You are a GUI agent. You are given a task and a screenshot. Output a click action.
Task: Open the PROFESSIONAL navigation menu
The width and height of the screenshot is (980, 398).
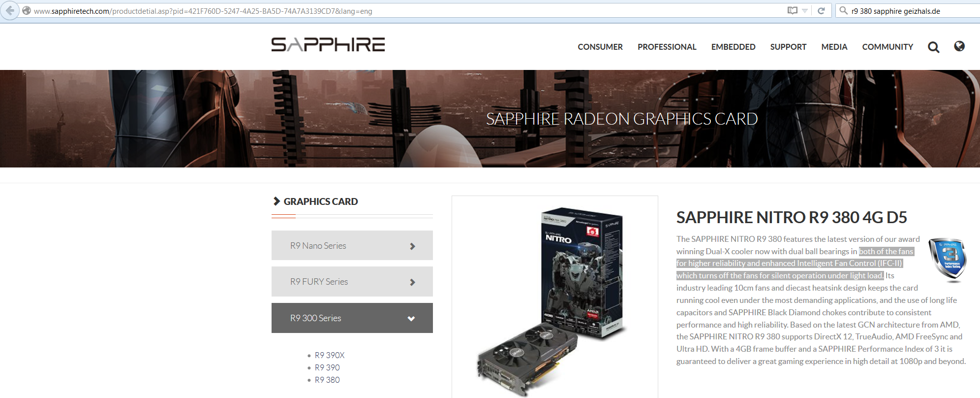pyautogui.click(x=667, y=47)
